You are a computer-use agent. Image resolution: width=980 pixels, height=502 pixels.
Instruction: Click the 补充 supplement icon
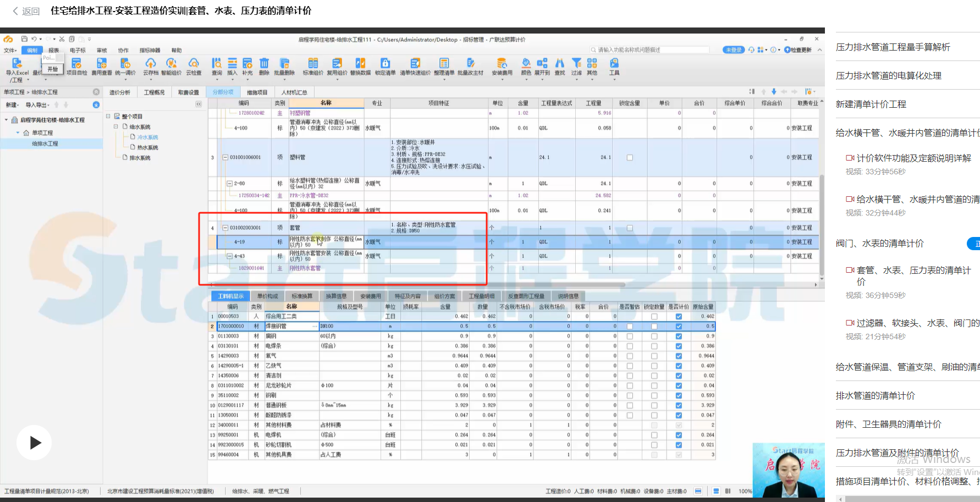pos(247,67)
